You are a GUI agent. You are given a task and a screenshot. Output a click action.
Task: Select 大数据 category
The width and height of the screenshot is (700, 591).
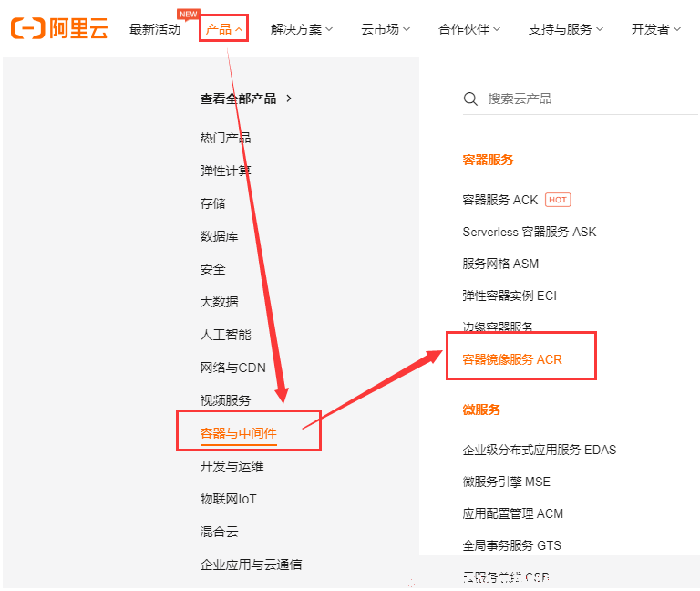219,302
